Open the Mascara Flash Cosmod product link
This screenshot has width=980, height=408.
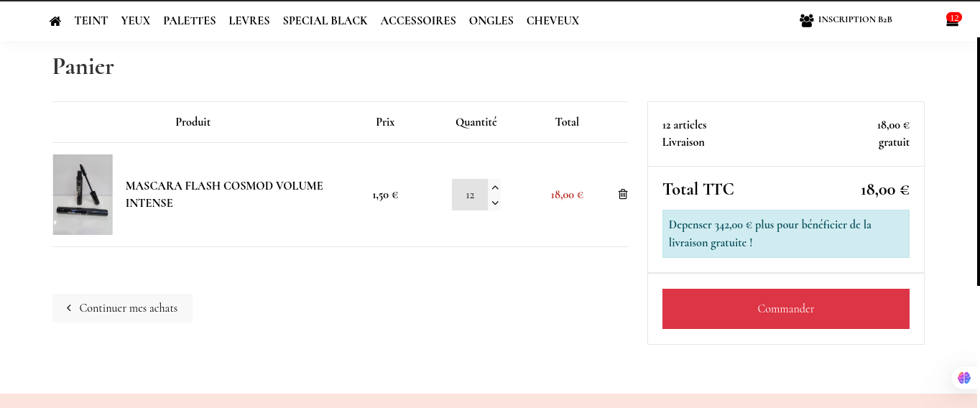(x=224, y=194)
